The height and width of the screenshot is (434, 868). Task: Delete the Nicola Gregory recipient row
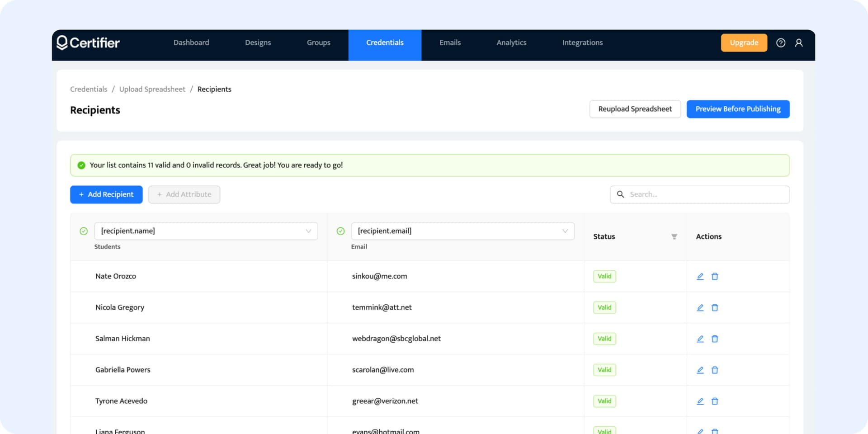pyautogui.click(x=715, y=307)
